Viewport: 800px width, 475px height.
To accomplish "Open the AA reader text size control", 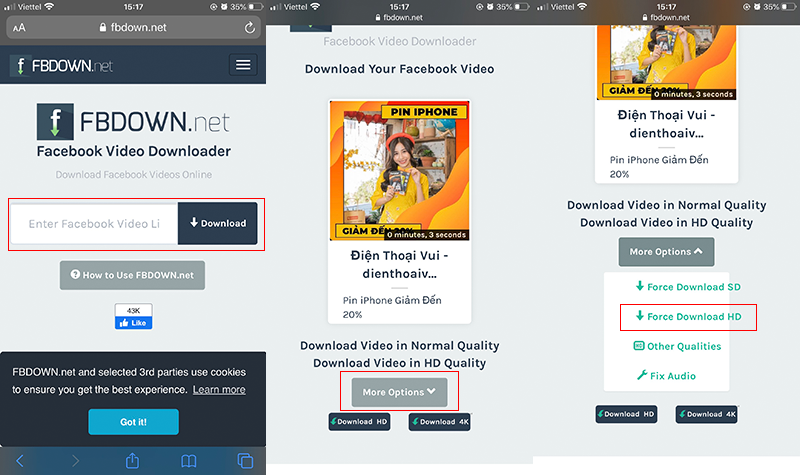I will [19, 28].
